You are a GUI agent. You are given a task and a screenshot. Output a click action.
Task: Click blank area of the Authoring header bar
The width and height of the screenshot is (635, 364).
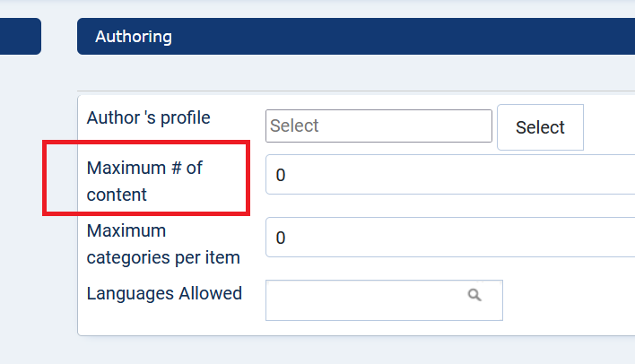405,37
